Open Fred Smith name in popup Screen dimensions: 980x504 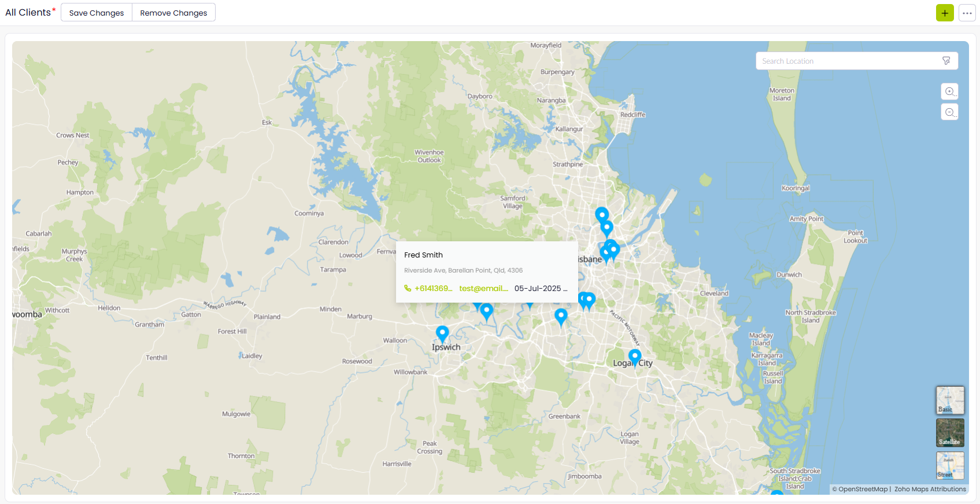pyautogui.click(x=423, y=255)
